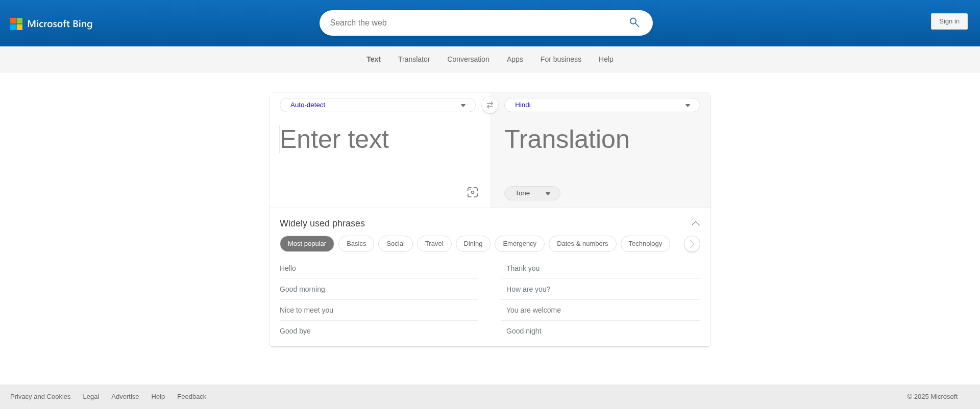The image size is (980, 409).
Task: Translate the phrase Hello
Action: 379,268
